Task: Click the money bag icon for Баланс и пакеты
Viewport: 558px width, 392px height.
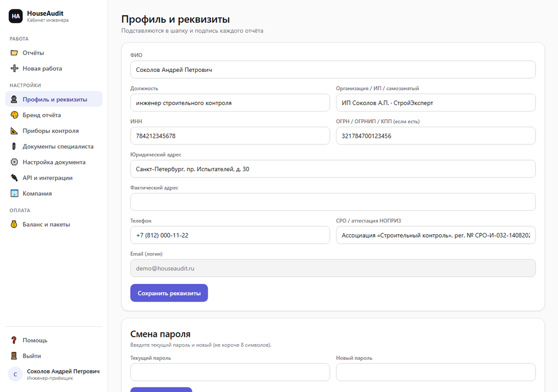Action: tap(15, 224)
